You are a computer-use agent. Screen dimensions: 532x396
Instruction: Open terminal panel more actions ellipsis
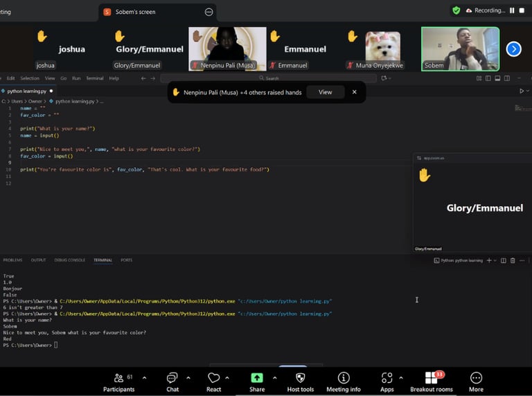[x=522, y=261]
